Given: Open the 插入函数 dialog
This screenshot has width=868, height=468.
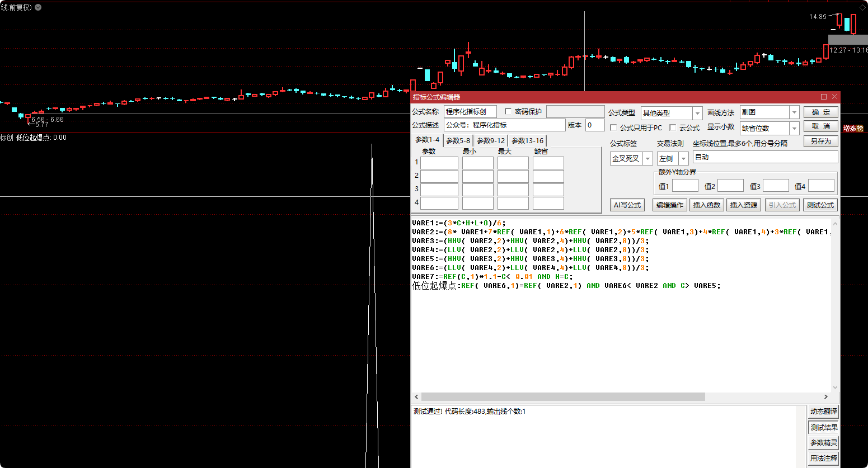Looking at the screenshot, I should click(x=706, y=205).
